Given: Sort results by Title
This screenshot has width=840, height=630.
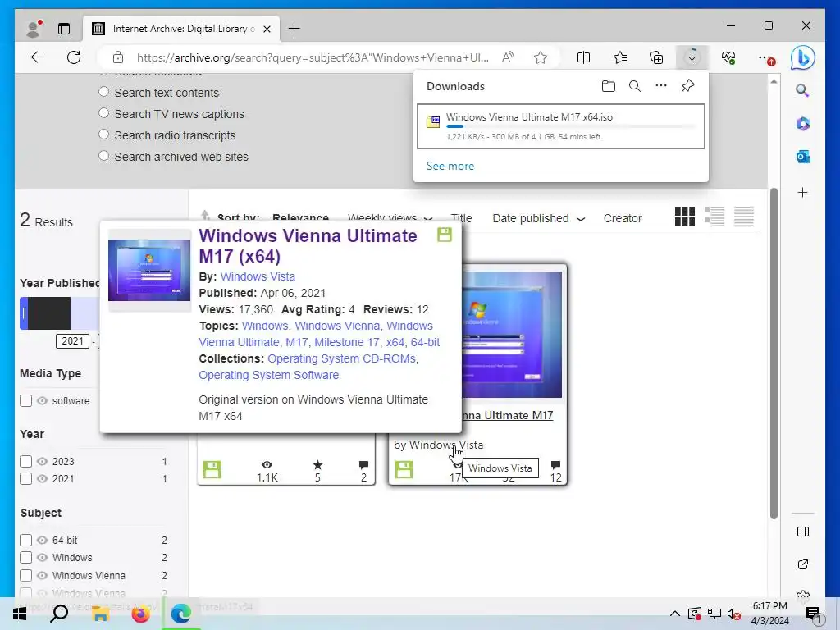Looking at the screenshot, I should click(x=461, y=218).
